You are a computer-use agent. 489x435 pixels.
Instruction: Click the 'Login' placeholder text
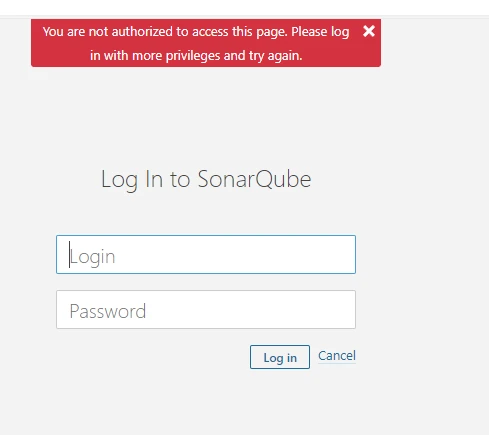point(92,257)
